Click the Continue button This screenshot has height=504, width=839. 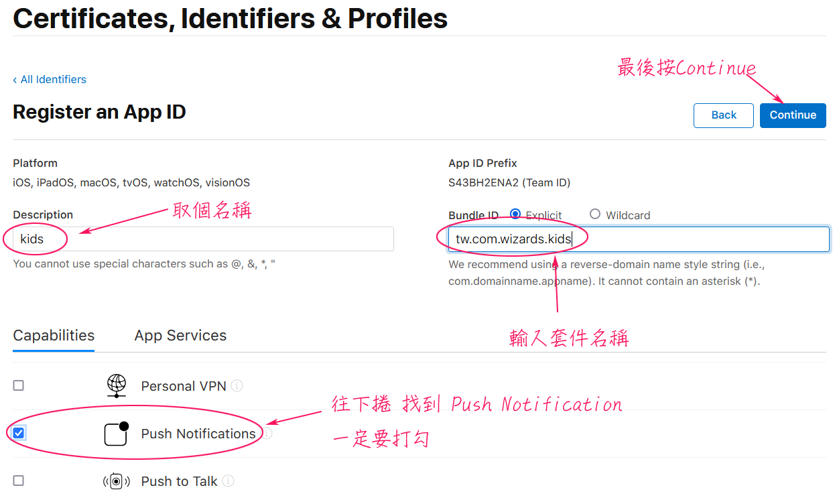tap(793, 115)
